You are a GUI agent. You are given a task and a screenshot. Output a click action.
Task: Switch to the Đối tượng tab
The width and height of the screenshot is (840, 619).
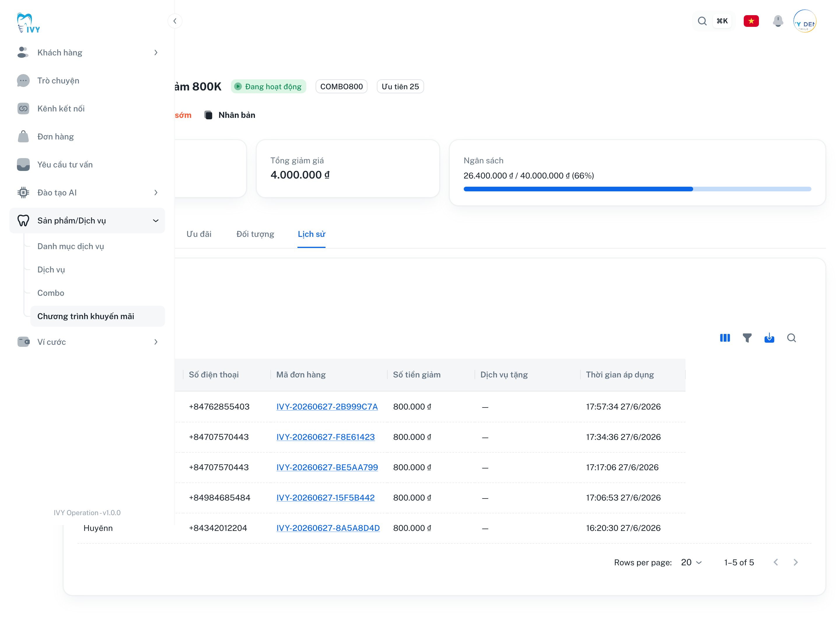[255, 234]
